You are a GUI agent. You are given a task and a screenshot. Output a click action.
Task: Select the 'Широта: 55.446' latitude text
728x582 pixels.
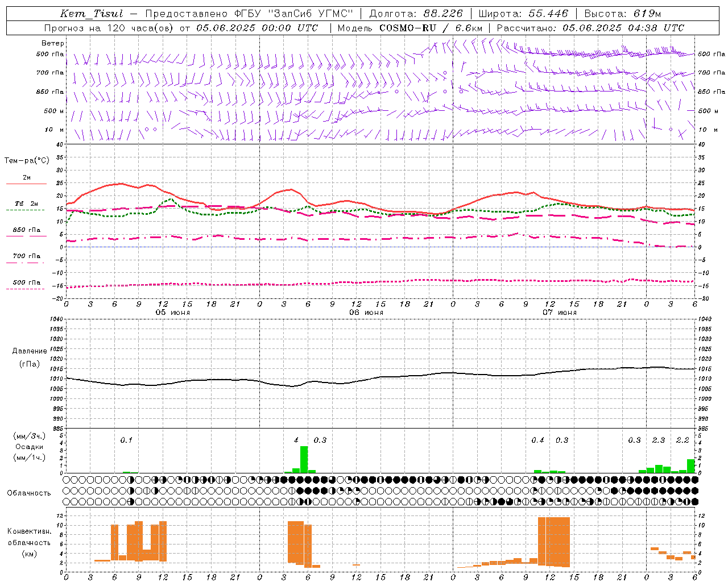[523, 14]
